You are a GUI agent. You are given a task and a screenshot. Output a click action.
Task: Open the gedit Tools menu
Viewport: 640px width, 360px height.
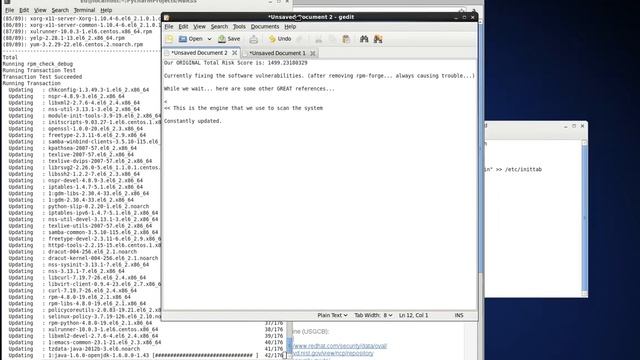click(239, 27)
